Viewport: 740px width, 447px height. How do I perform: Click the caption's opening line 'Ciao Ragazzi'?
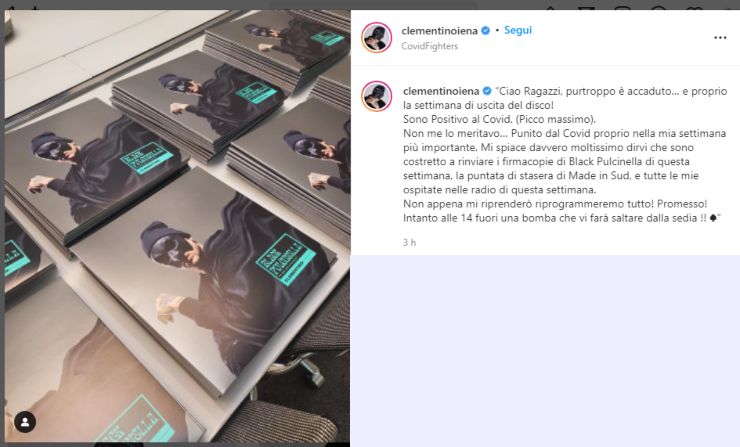click(x=565, y=91)
